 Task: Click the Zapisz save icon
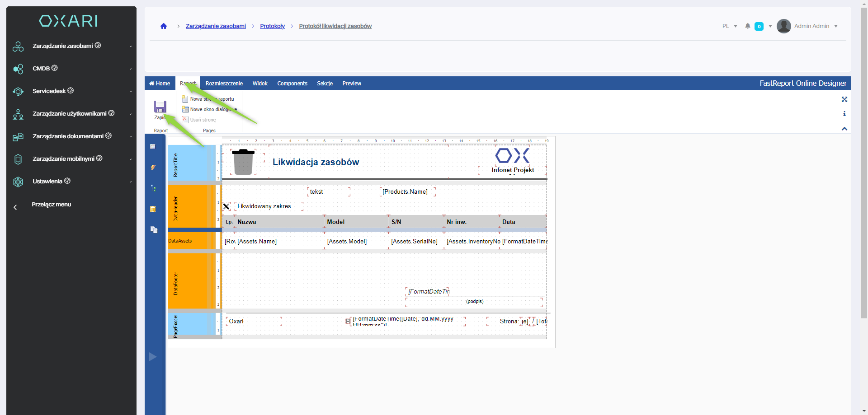pos(160,107)
